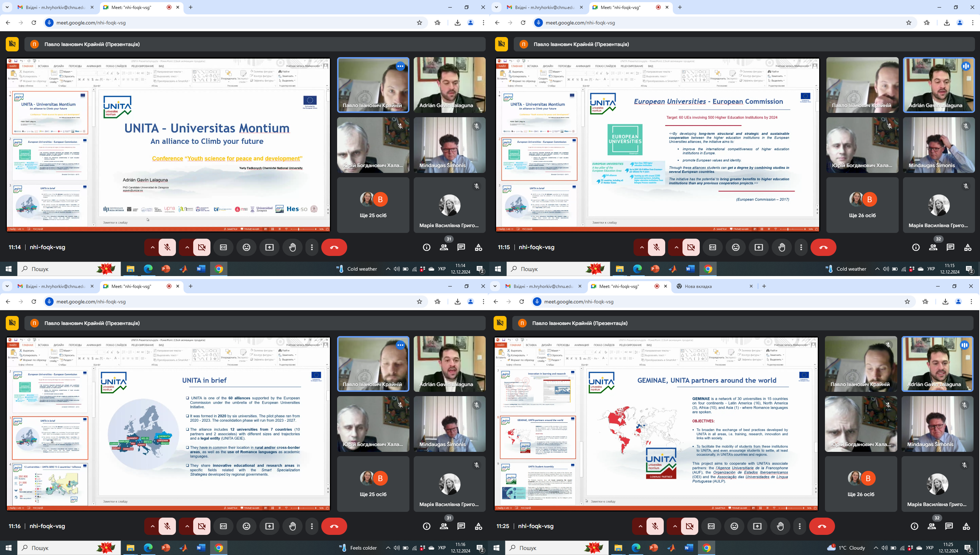The width and height of the screenshot is (980, 555).
Task: Open tab search dropdown in the 11:14 Chrome window
Action: 7,7
